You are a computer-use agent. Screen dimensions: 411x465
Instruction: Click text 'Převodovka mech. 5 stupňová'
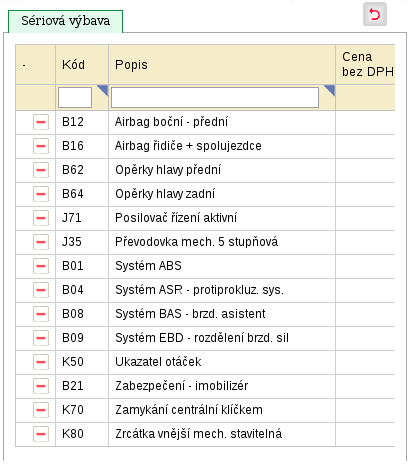coord(197,242)
